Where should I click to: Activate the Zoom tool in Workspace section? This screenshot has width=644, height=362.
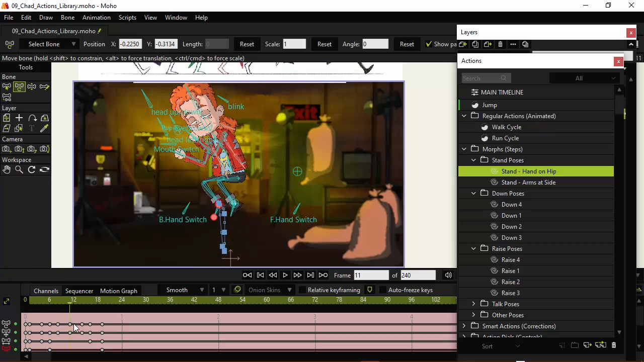click(19, 169)
